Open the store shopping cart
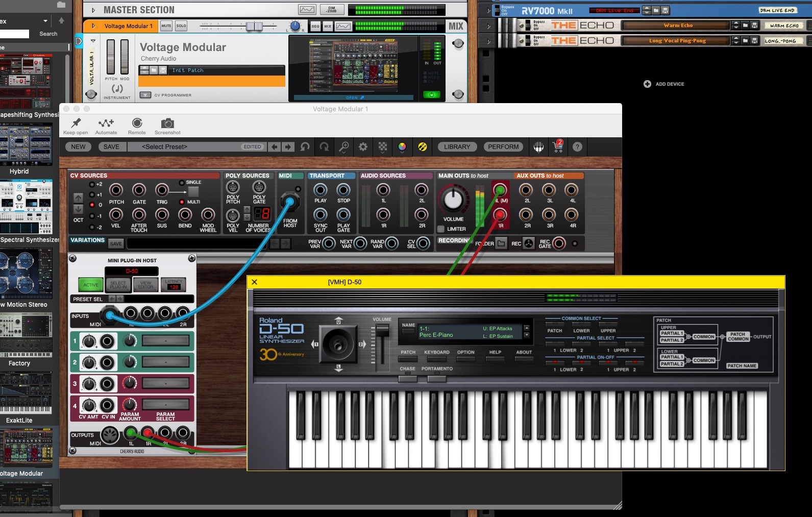812x517 pixels. 558,146
